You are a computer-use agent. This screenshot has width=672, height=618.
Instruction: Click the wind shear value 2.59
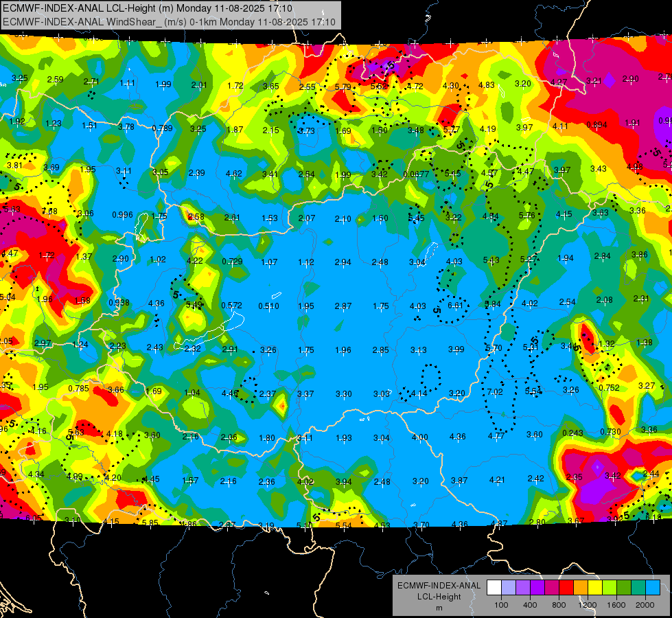point(56,80)
